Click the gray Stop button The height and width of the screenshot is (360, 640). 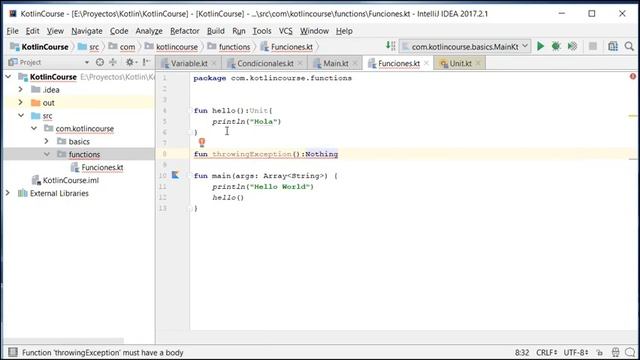[593, 47]
